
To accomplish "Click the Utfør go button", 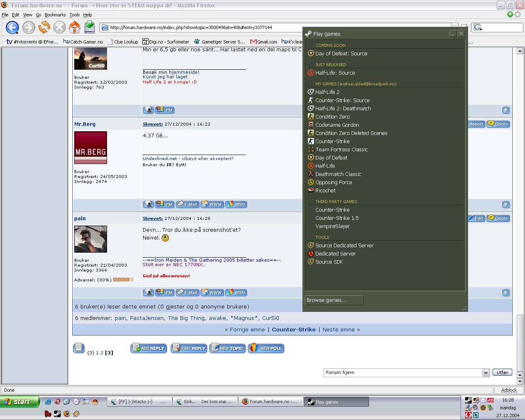I will tap(502, 372).
